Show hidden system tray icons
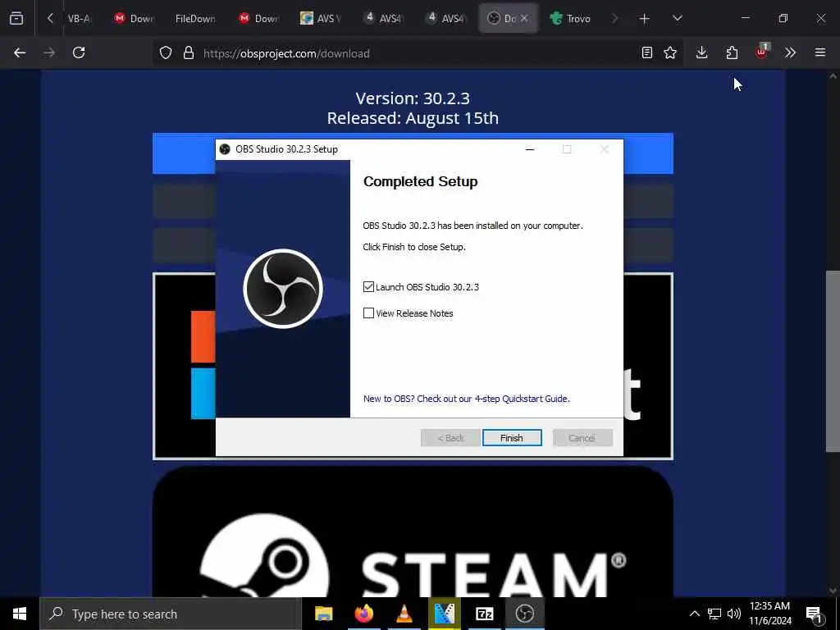Image resolution: width=840 pixels, height=630 pixels. point(694,614)
